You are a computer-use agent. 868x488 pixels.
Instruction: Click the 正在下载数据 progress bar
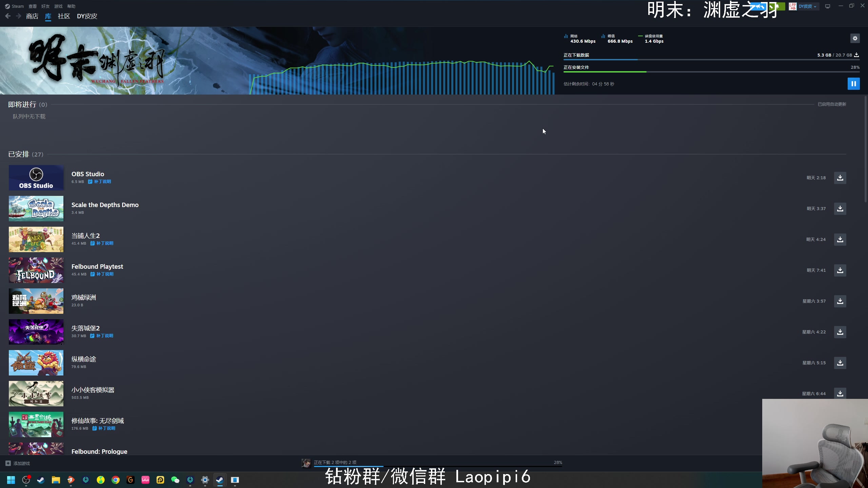click(x=711, y=60)
